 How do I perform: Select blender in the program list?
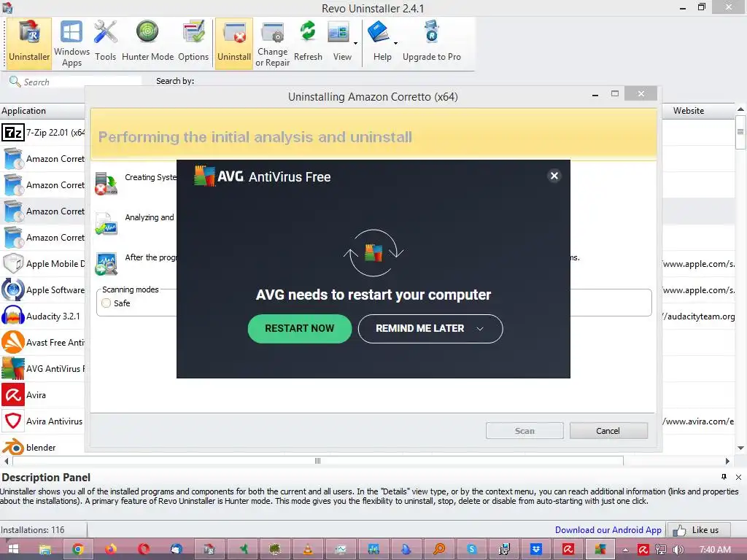tap(43, 447)
